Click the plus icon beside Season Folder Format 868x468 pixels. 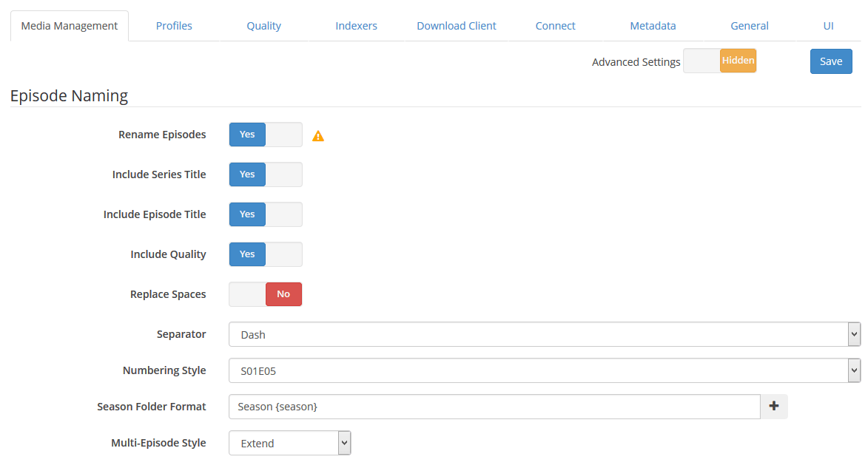click(x=774, y=406)
